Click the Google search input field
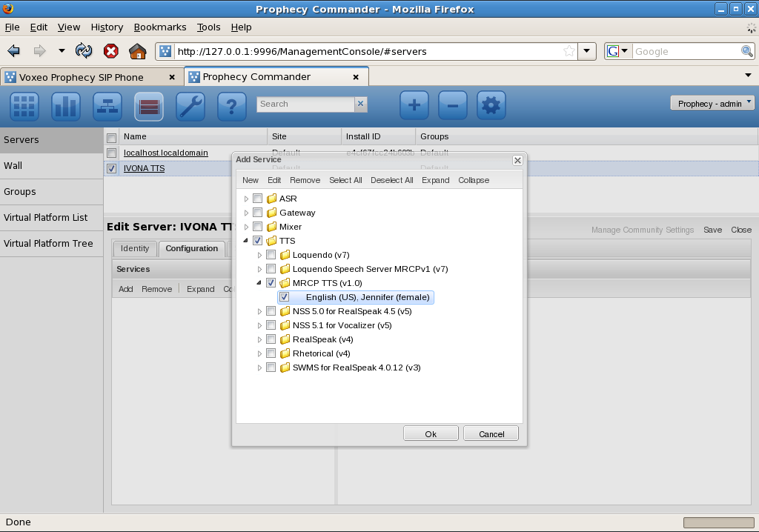 click(686, 51)
